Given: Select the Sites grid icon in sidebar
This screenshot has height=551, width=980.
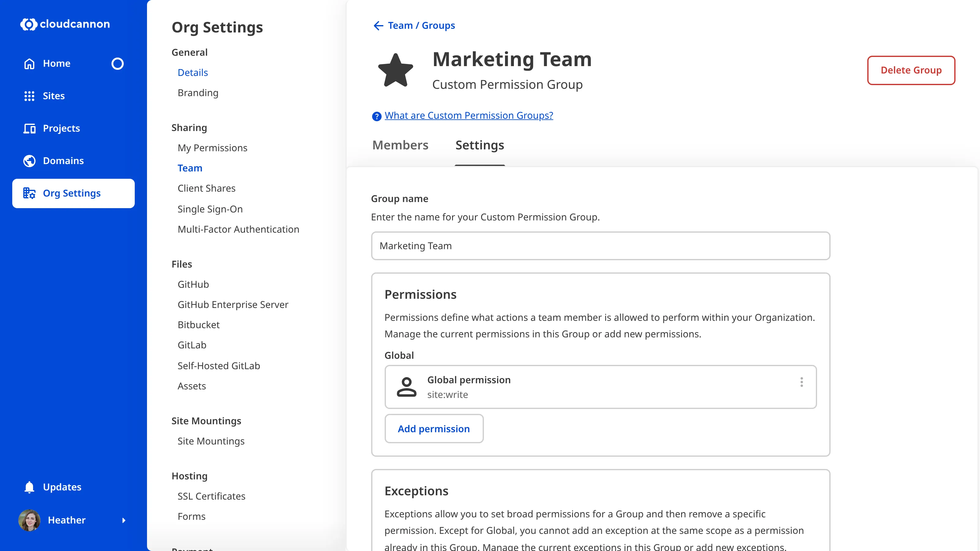Looking at the screenshot, I should coord(29,96).
